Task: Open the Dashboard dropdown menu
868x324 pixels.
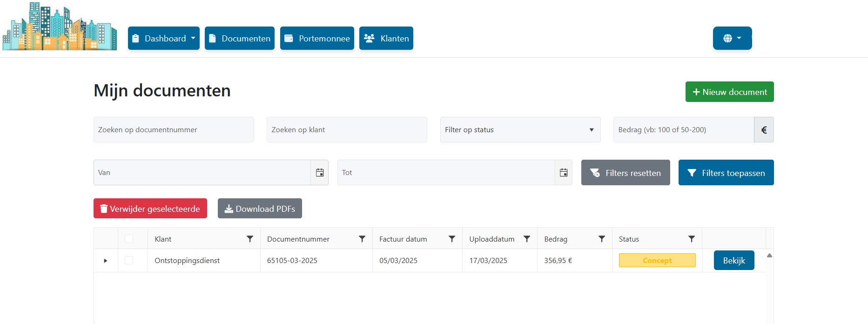Action: (164, 38)
